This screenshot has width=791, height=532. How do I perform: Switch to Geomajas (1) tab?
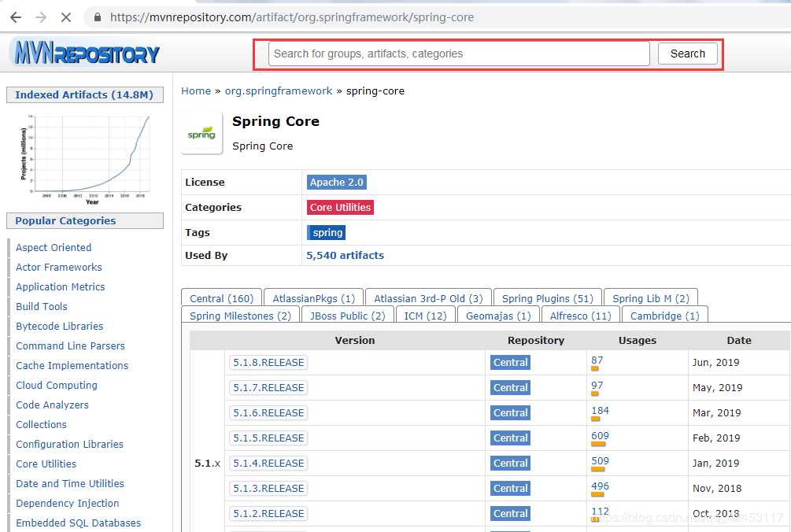click(x=498, y=316)
